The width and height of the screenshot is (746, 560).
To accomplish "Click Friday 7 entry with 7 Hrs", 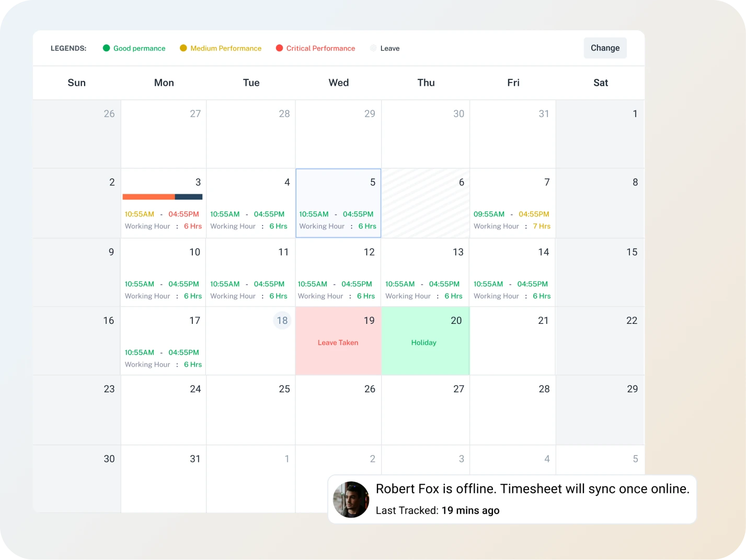I will (512, 220).
